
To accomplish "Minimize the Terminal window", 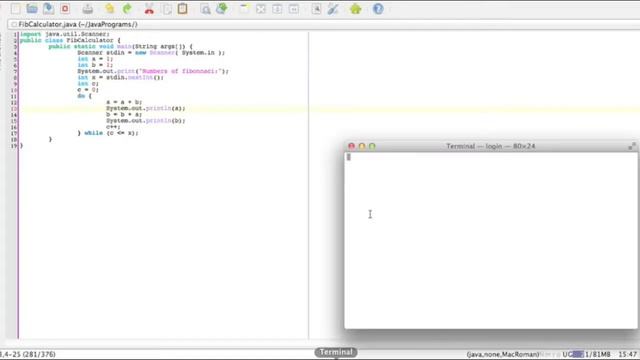I will (362, 146).
